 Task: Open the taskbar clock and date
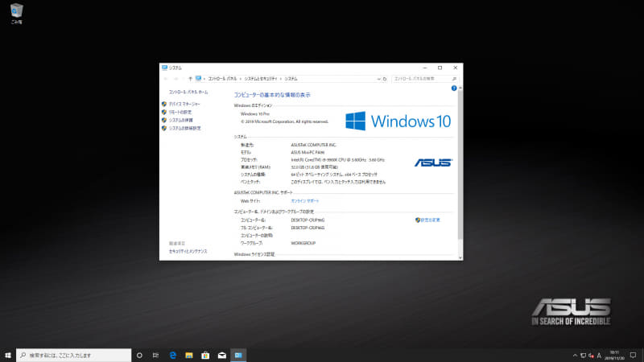(x=614, y=356)
